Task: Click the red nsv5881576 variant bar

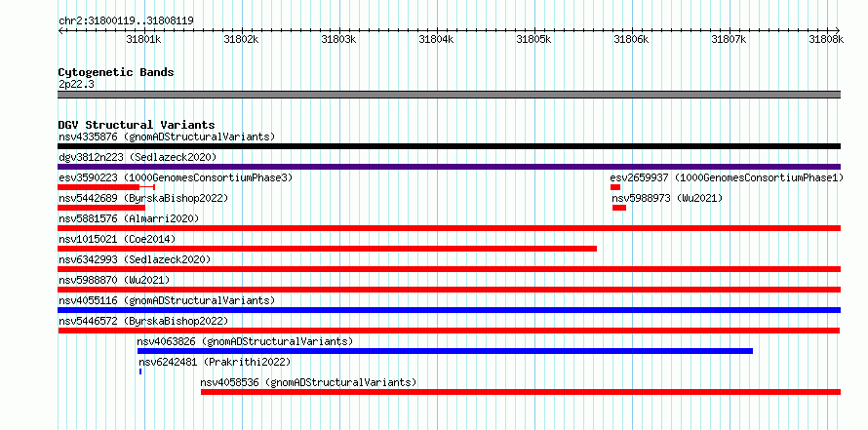Action: [x=449, y=228]
